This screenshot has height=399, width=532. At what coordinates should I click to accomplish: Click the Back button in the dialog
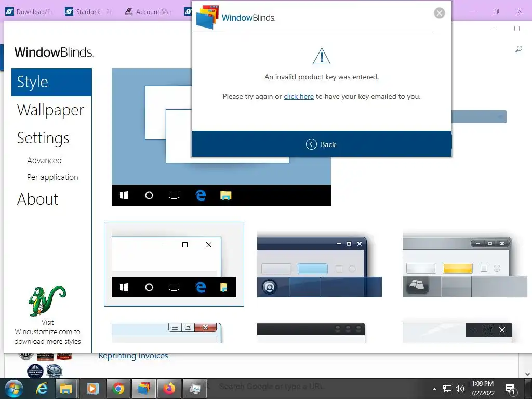[321, 144]
